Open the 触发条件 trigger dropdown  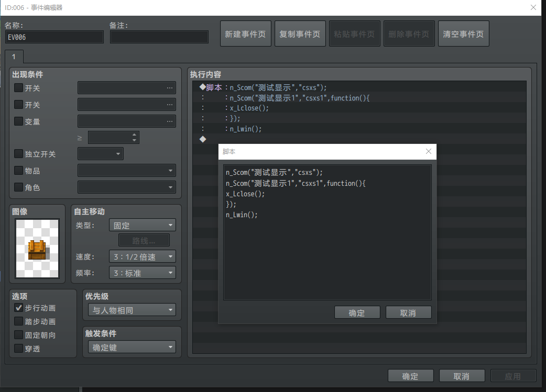tap(132, 347)
